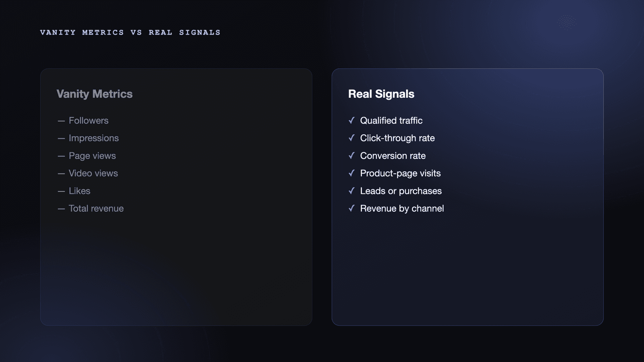Click the checkmark beside Qualified traffic
Image resolution: width=644 pixels, height=362 pixels.
point(351,120)
